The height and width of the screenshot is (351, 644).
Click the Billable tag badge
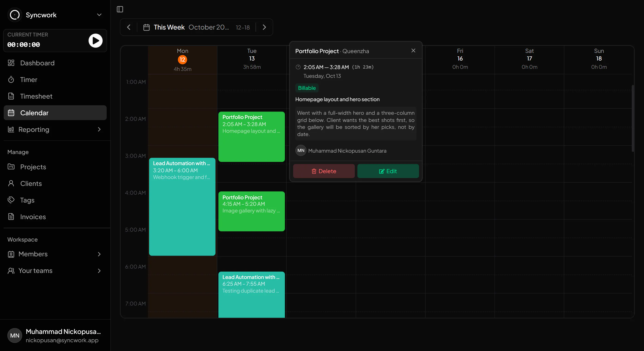(307, 88)
